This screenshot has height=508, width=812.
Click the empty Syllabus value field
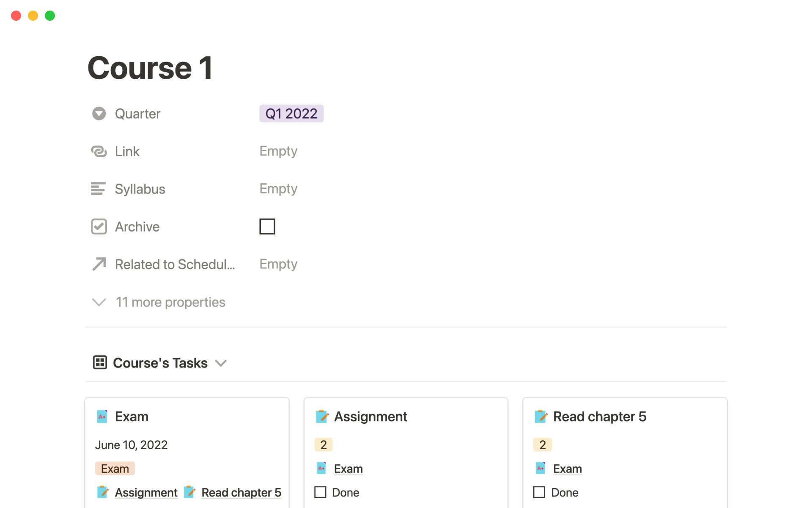coord(278,189)
